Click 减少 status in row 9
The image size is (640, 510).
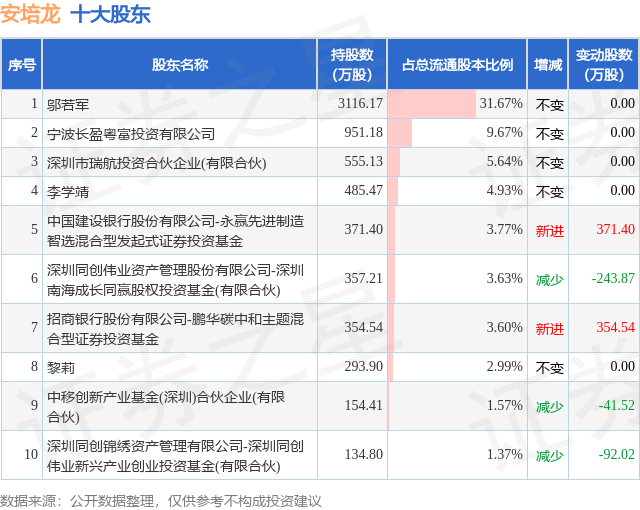coord(549,407)
